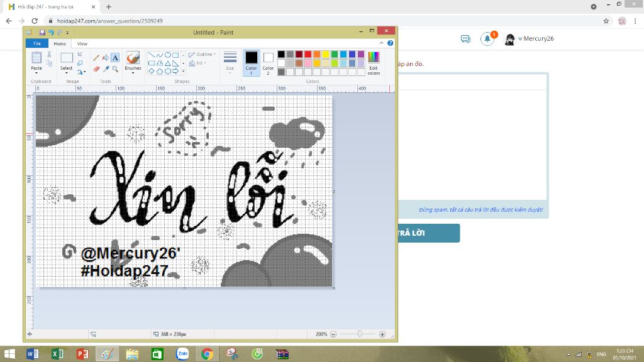
Task: Open the shape Fill dropdown
Action: [197, 63]
